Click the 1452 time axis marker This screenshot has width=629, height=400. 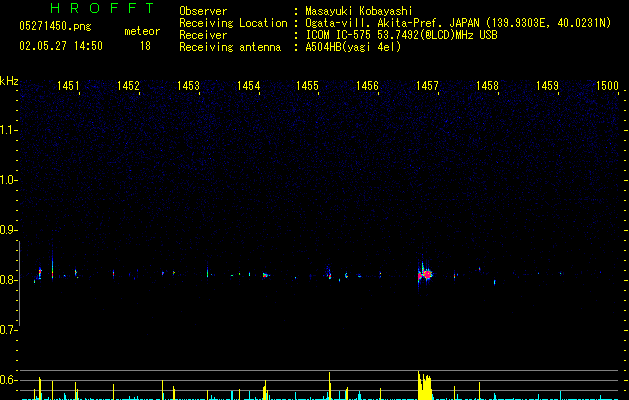128,85
